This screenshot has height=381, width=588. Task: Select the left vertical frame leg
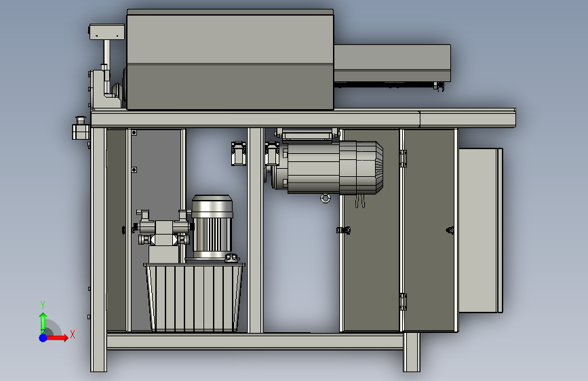(x=98, y=249)
